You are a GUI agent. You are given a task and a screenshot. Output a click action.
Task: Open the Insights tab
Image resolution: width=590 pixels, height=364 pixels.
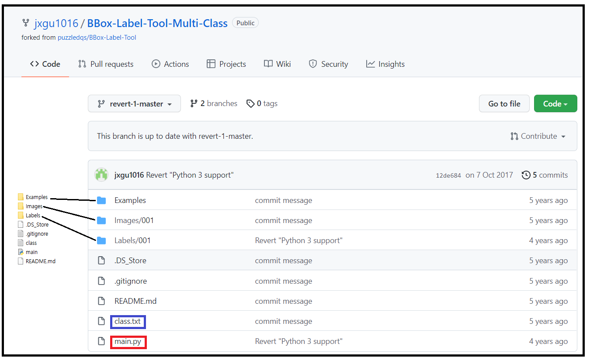coord(385,64)
